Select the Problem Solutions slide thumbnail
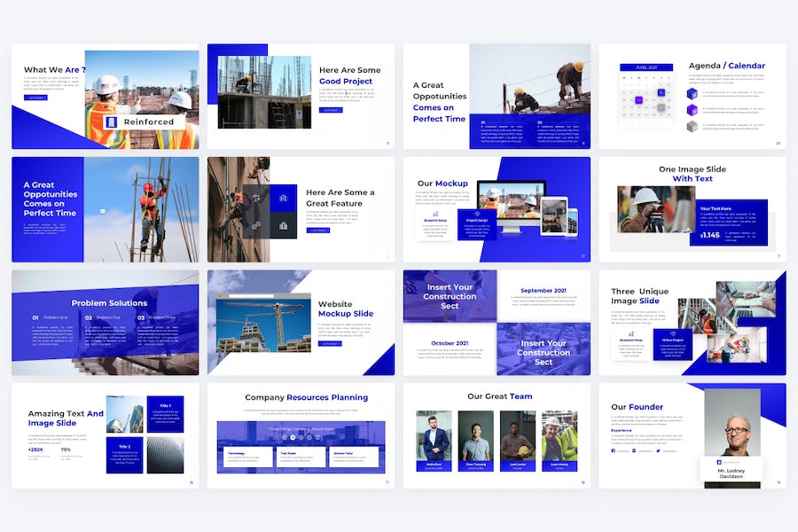Screen dimensions: 798x532 point(105,323)
